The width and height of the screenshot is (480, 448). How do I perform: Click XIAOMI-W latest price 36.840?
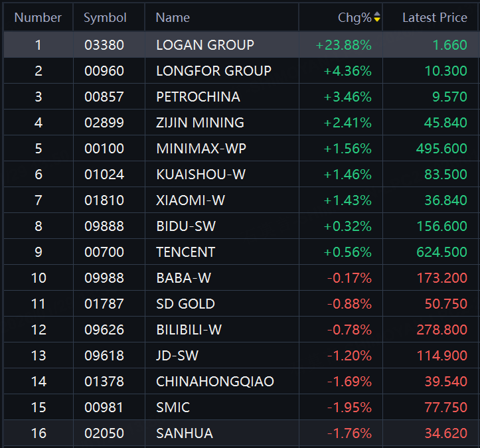[445, 200]
